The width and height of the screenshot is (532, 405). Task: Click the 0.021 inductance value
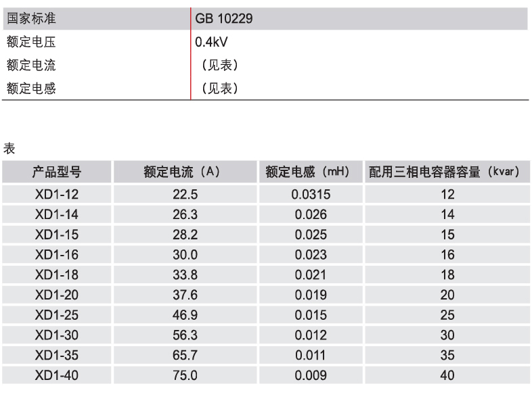(x=310, y=275)
